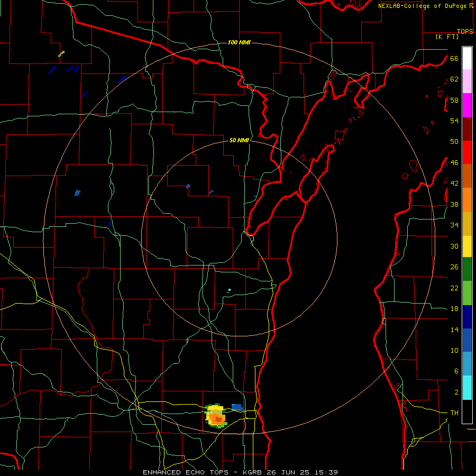The image size is (476, 476).
Task: Pick the gold legend swatch
Action: coord(467,224)
